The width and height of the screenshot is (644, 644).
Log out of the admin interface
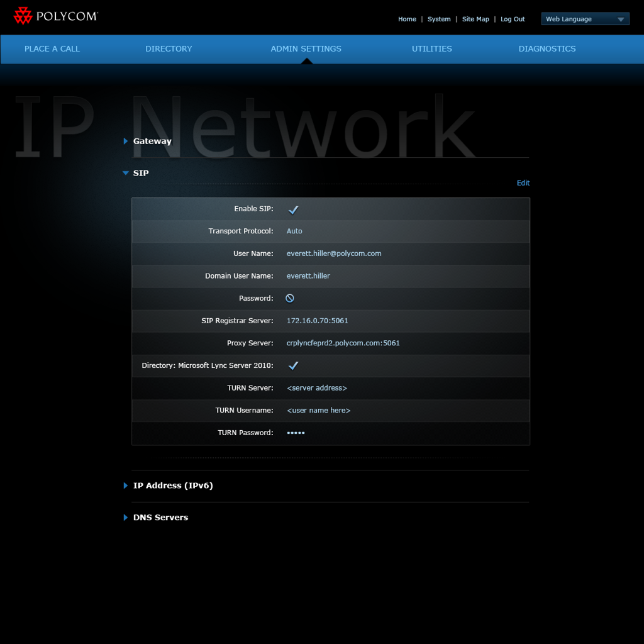click(513, 19)
